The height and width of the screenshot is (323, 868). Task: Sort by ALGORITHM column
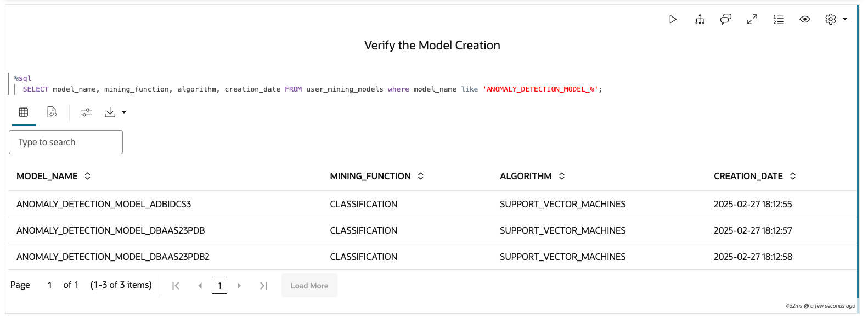562,176
